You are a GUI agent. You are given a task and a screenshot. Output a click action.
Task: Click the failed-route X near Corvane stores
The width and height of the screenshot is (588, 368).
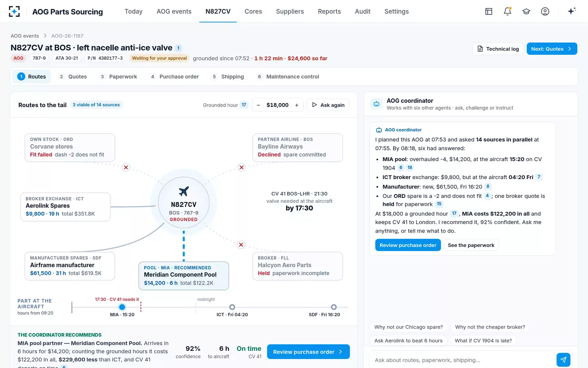pos(126,167)
